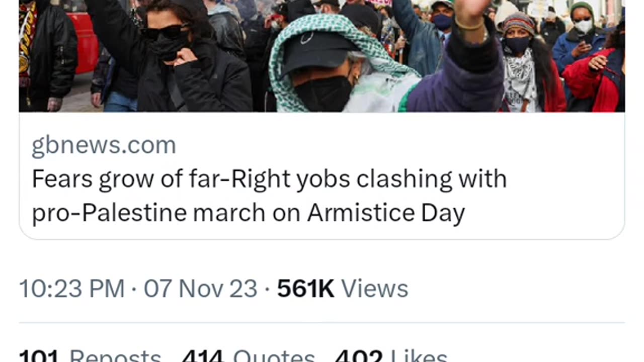Click the black face mask in the photo's center
This screenshot has height=362, width=644.
(322, 93)
